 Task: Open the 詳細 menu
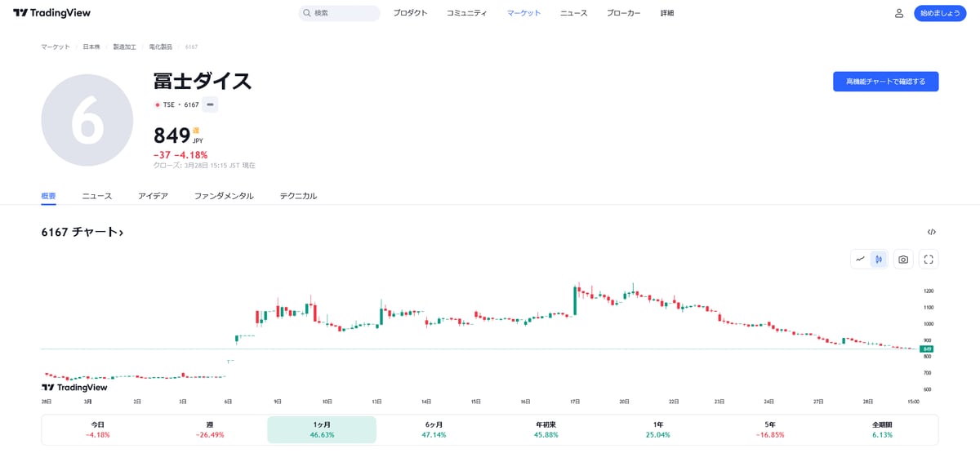(667, 13)
